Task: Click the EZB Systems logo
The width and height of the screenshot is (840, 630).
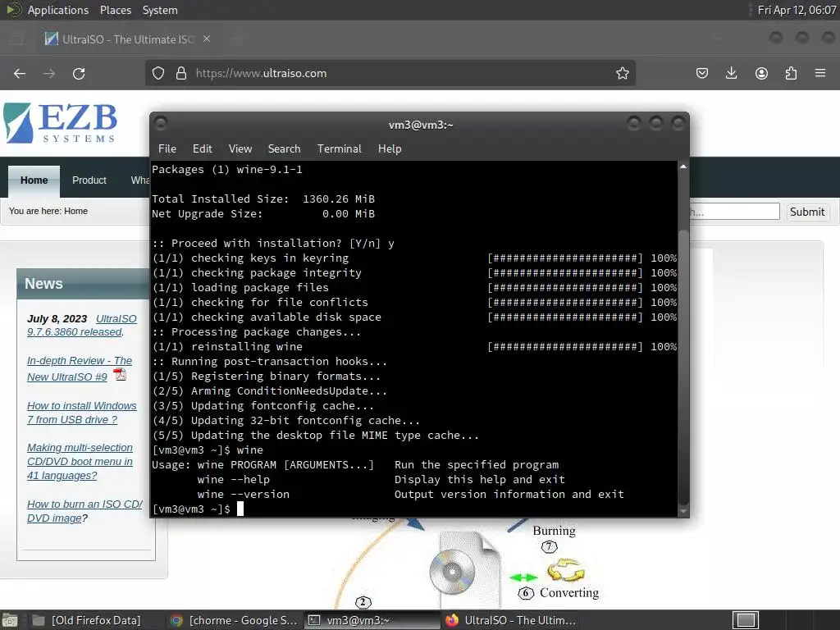Action: tap(60, 123)
